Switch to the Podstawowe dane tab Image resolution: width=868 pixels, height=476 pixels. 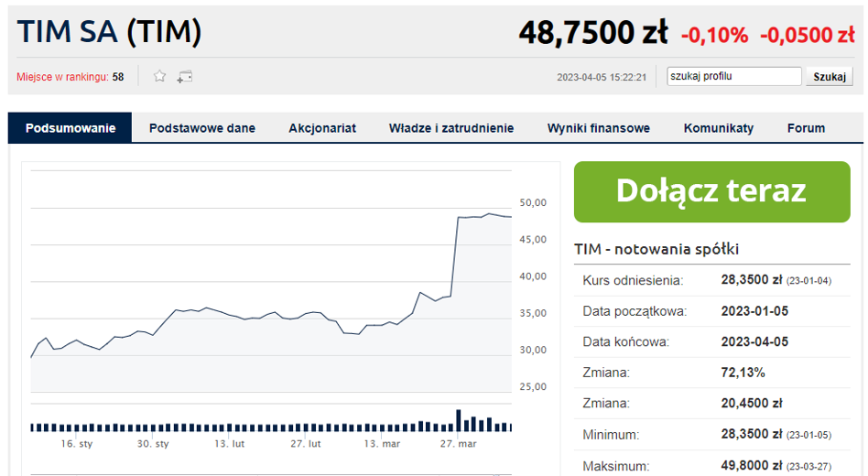202,128
